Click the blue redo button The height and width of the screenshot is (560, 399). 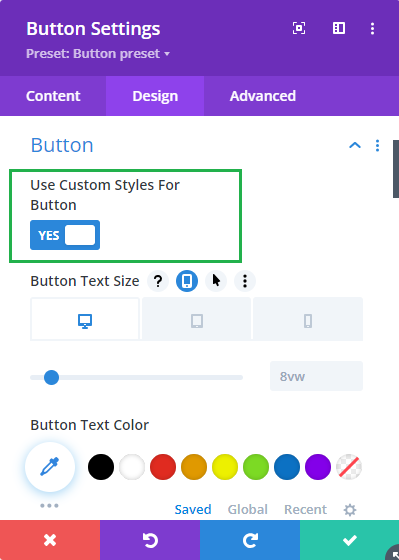point(250,540)
